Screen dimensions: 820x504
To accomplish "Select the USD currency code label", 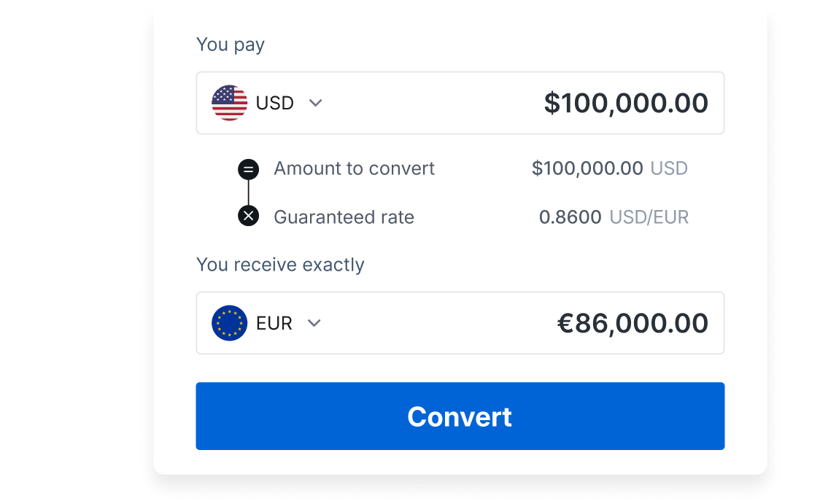I will (274, 103).
